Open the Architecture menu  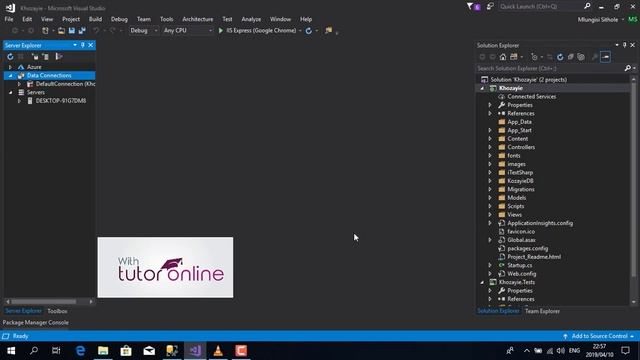(198, 19)
